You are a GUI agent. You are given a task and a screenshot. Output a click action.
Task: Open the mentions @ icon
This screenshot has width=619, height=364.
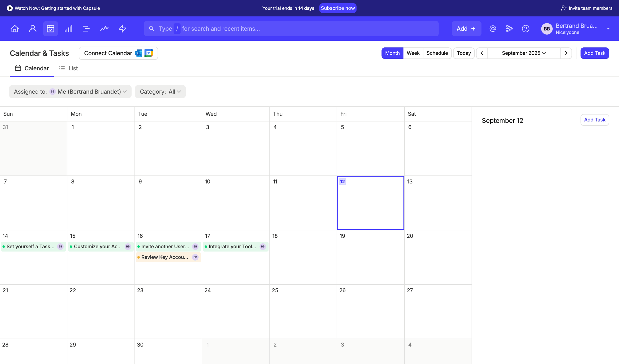click(x=493, y=29)
